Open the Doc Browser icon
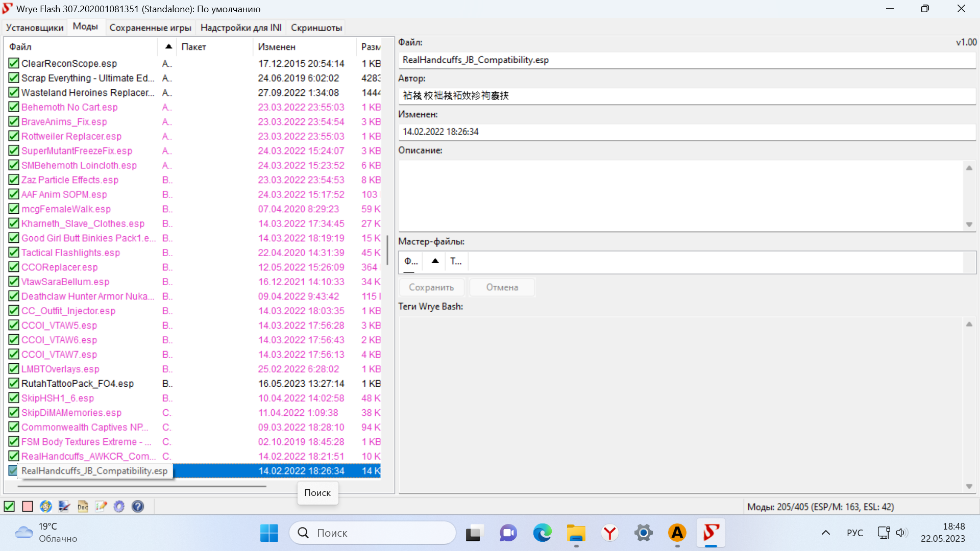The image size is (980, 551). click(83, 506)
